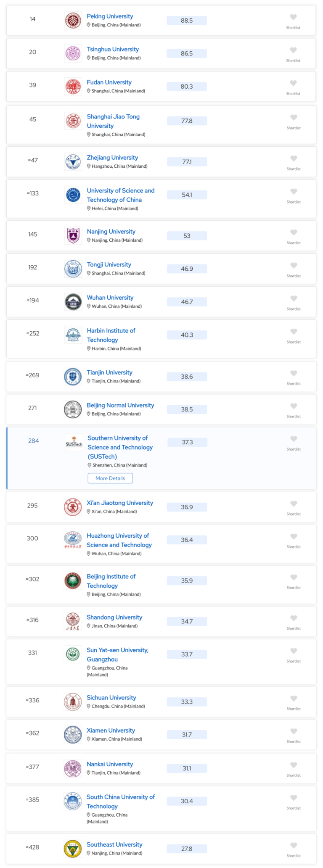Expand More Details for SUSTech
The width and height of the screenshot is (323, 868).
110,478
